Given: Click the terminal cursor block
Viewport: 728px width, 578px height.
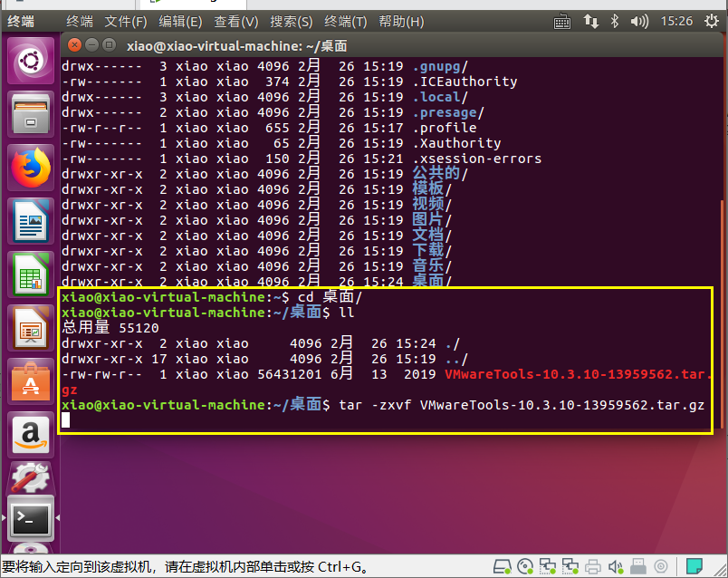Looking at the screenshot, I should point(65,420).
